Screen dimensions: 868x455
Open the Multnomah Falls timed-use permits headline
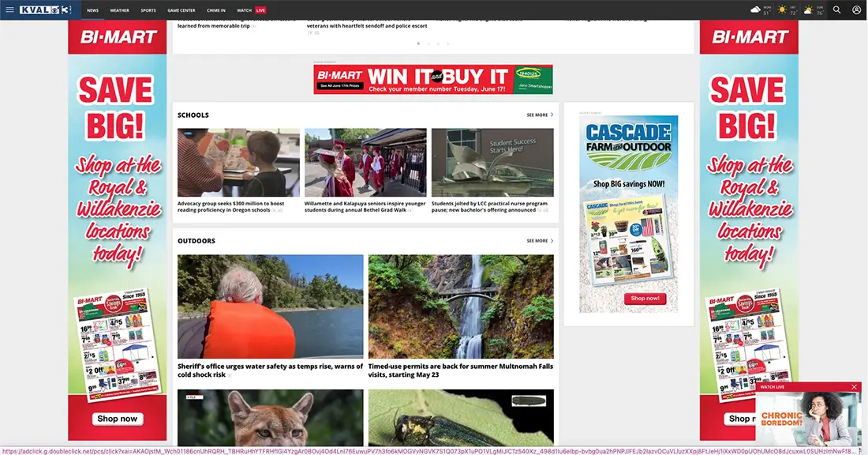(x=461, y=370)
